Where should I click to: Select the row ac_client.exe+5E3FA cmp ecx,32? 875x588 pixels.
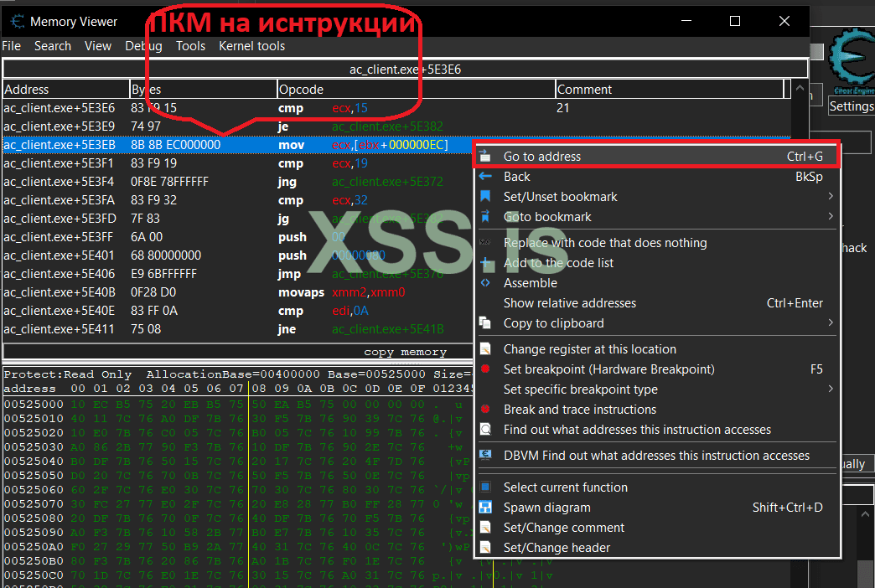[238, 199]
